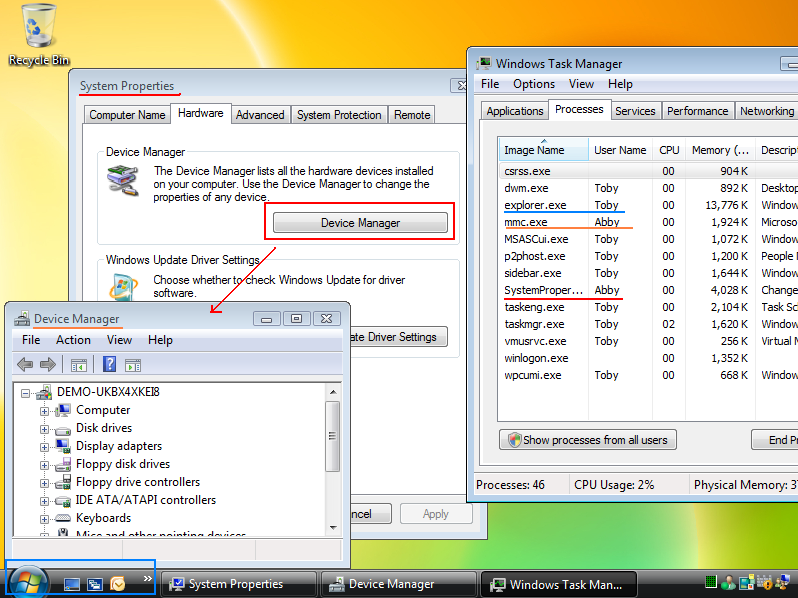Expand the Floppy disk drives node
Screen dimensions: 798x598
[x=44, y=465]
